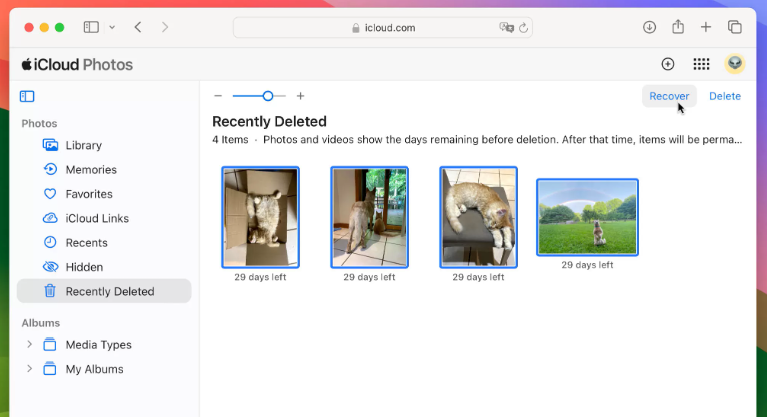Click the upload plus circle icon
767x417 pixels.
tap(668, 64)
